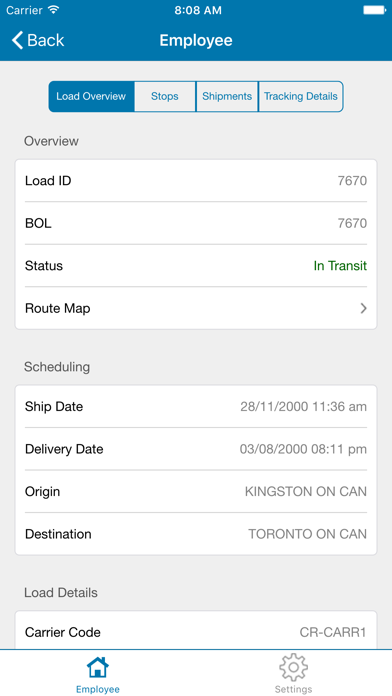Select the Load ID row
This screenshot has width=392, height=696.
pyautogui.click(x=196, y=181)
